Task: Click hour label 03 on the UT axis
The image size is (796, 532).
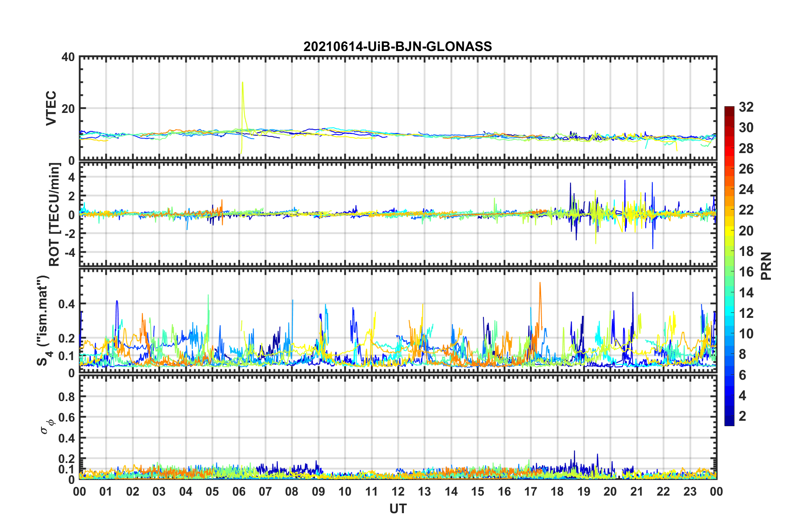Action: coord(159,491)
